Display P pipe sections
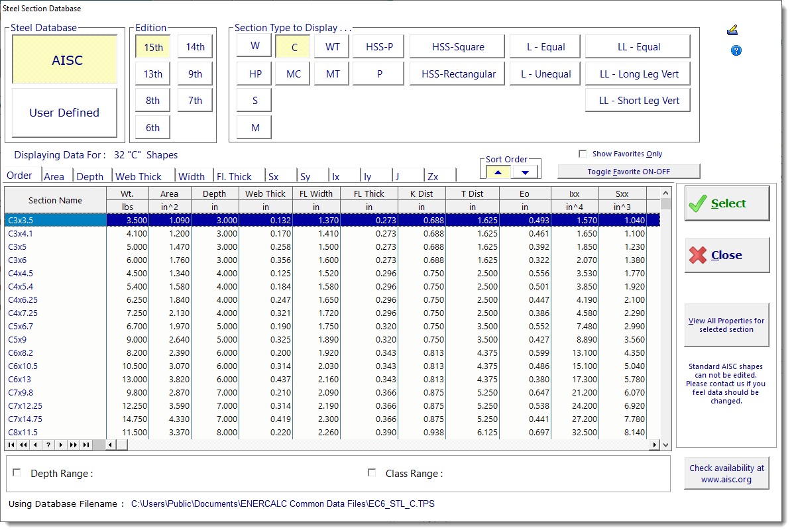Screen dimensions: 792x532 379,74
